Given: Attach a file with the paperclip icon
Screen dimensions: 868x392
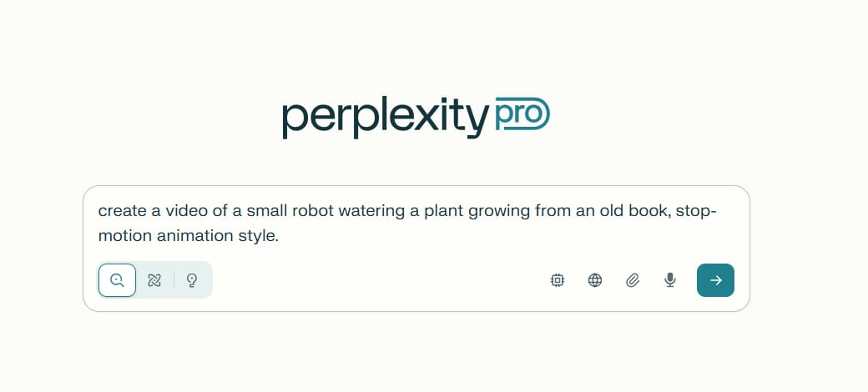Looking at the screenshot, I should pos(633,280).
